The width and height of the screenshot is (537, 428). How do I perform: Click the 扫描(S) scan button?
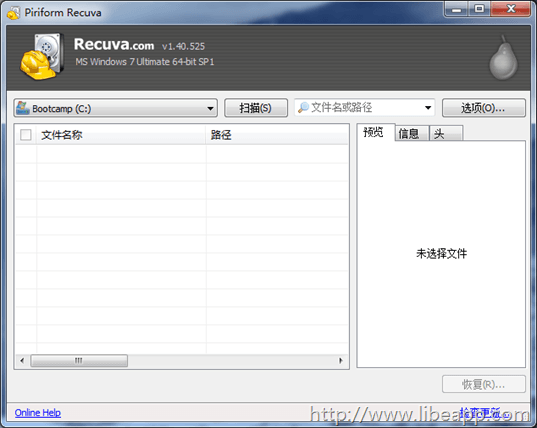pos(256,108)
